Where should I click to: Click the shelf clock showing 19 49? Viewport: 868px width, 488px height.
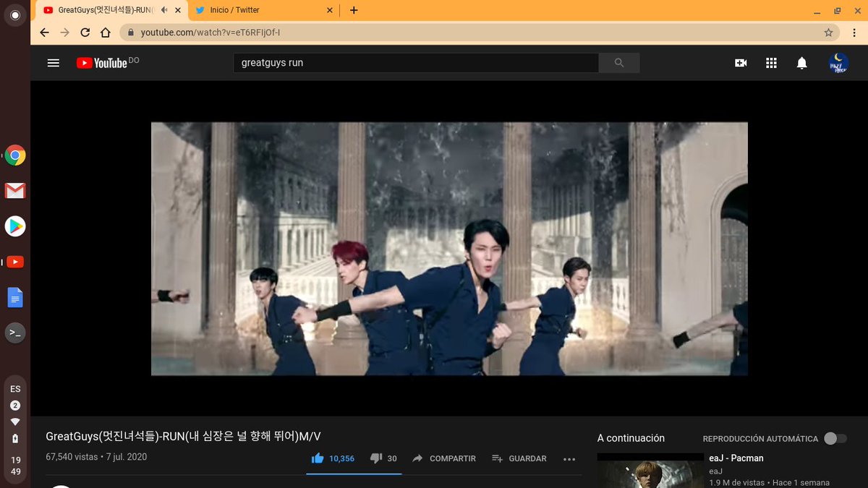pyautogui.click(x=15, y=466)
